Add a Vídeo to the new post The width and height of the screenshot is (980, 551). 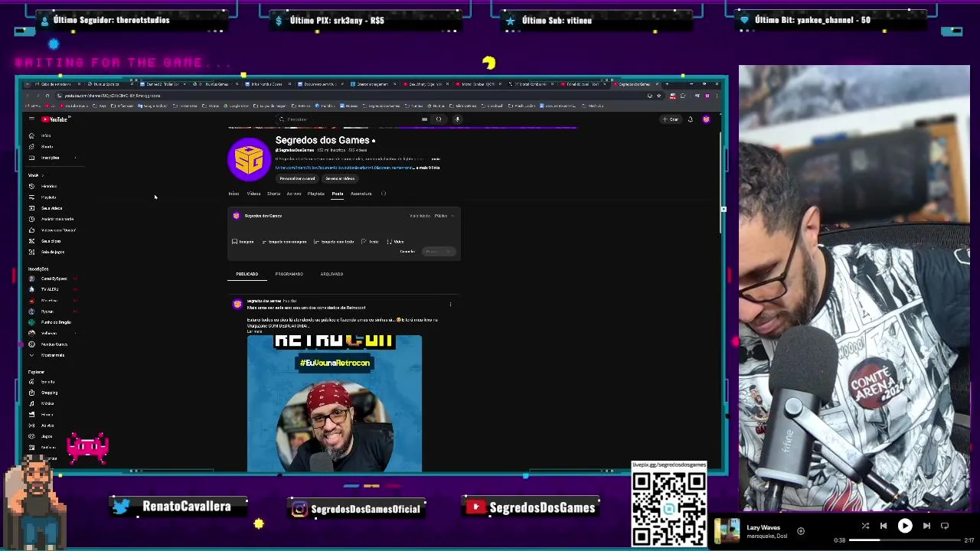point(395,242)
